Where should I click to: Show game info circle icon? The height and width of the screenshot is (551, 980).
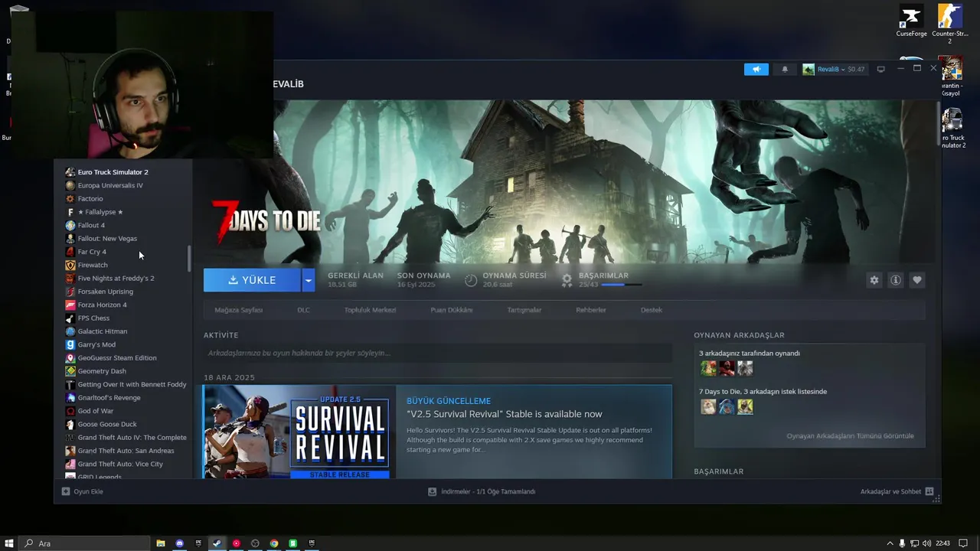[x=895, y=280]
